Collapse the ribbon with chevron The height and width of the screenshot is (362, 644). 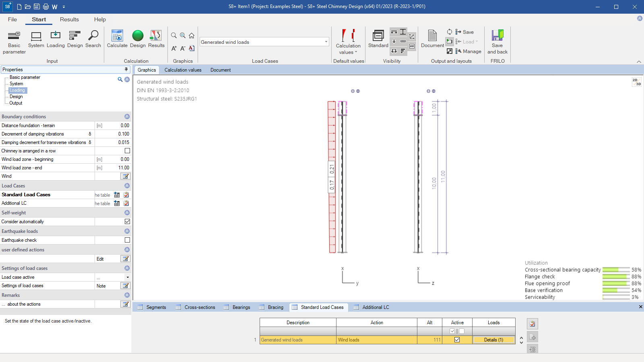pyautogui.click(x=639, y=62)
